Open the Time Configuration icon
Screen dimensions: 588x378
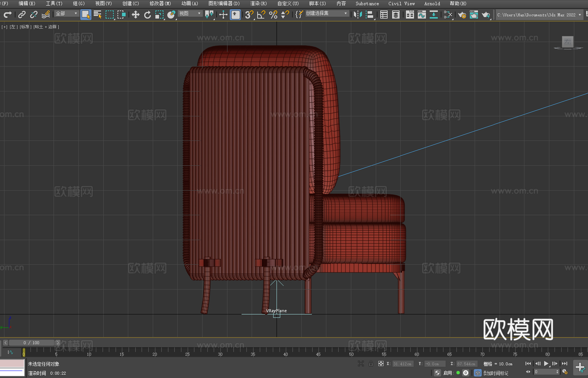tap(565, 372)
